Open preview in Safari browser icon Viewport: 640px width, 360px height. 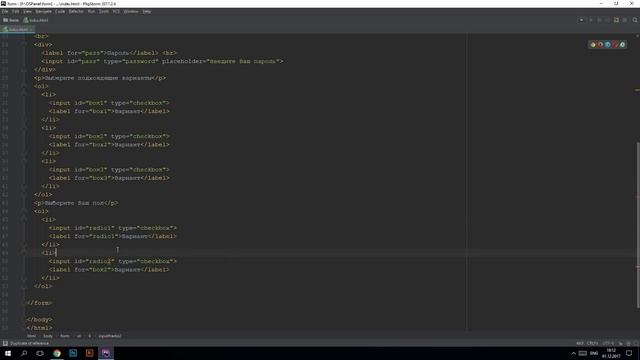[608, 44]
